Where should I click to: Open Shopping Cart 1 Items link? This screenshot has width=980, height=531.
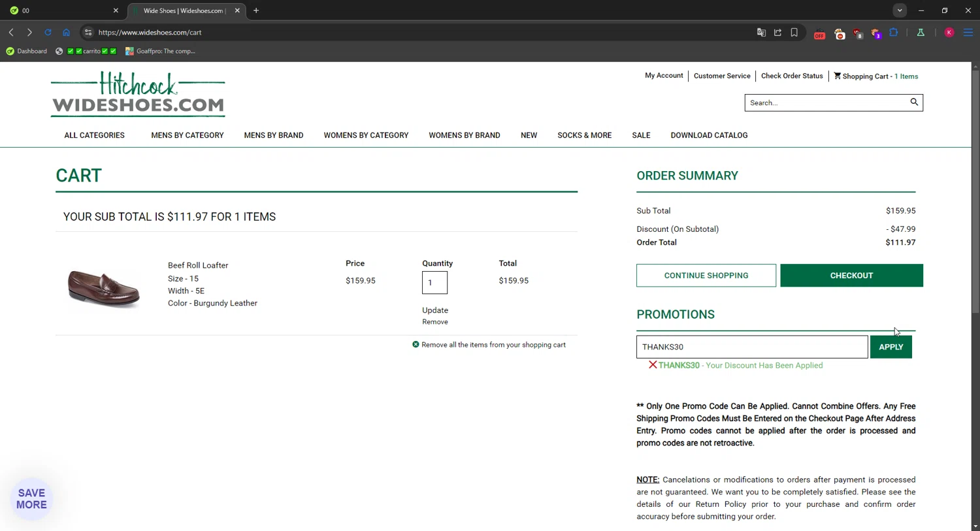(x=876, y=76)
